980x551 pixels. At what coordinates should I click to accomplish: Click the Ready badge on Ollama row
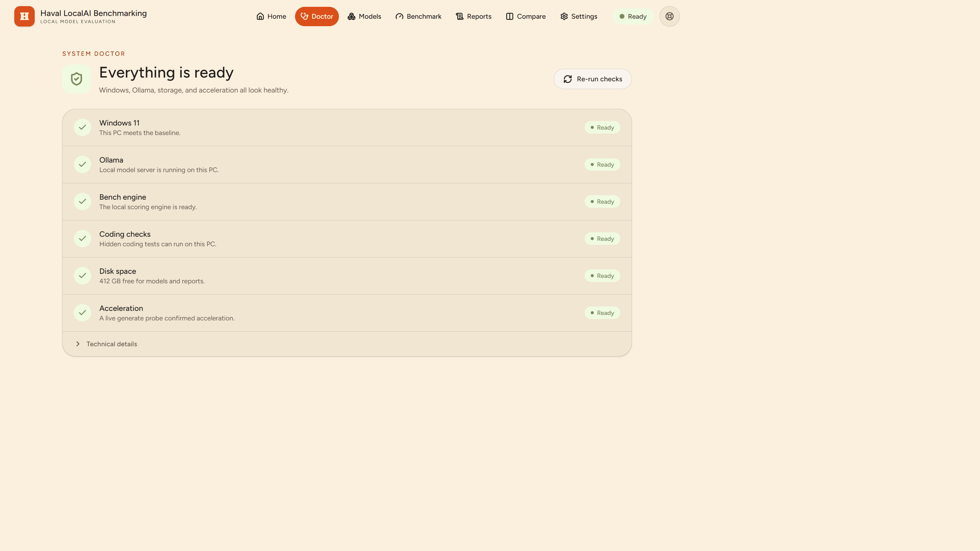pos(602,164)
